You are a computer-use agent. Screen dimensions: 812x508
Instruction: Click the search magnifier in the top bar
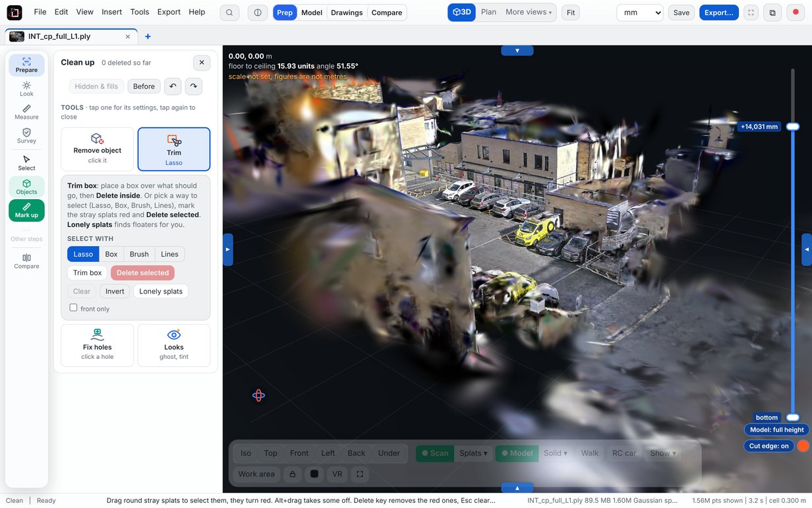[229, 13]
